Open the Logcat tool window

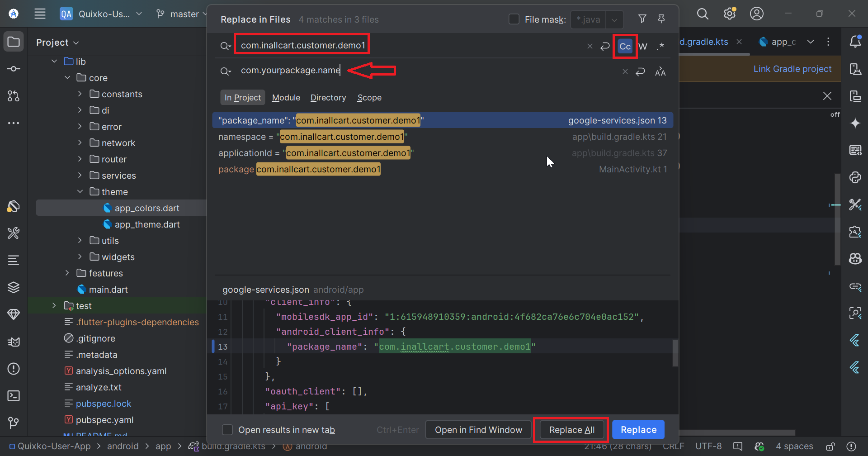coord(14,342)
